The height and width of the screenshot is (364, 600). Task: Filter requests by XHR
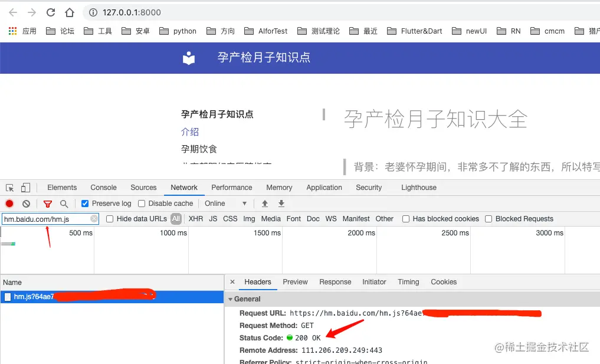click(x=195, y=219)
